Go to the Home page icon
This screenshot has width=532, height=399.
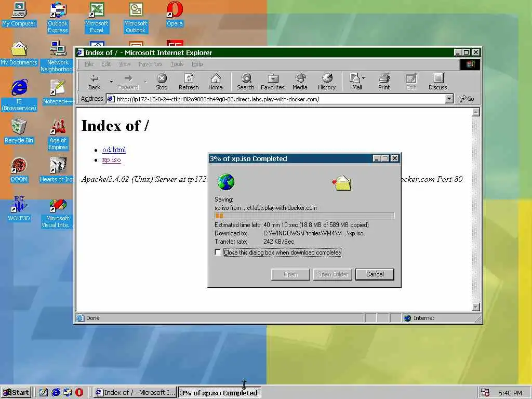[216, 82]
